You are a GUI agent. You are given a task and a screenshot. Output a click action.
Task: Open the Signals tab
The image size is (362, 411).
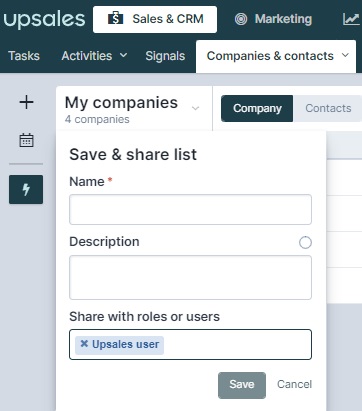[x=165, y=56]
